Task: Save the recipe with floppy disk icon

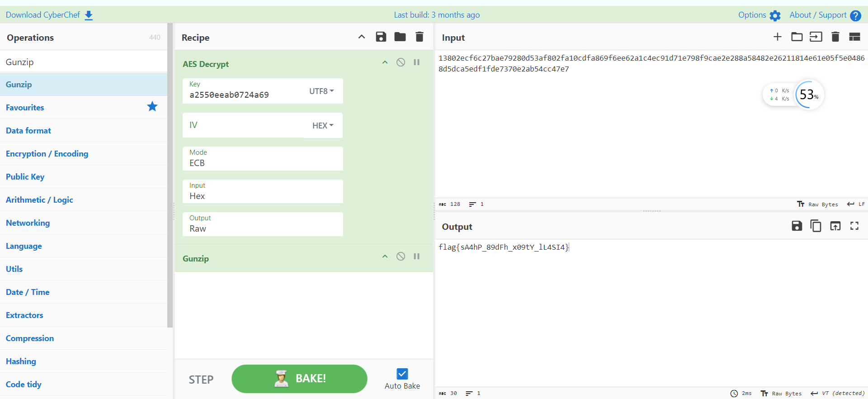Action: pos(381,37)
